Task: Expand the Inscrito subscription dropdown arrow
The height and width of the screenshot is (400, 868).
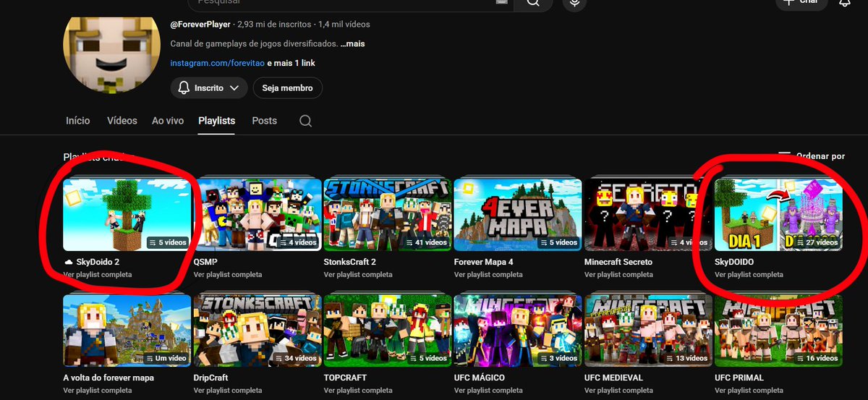Action: [x=234, y=88]
